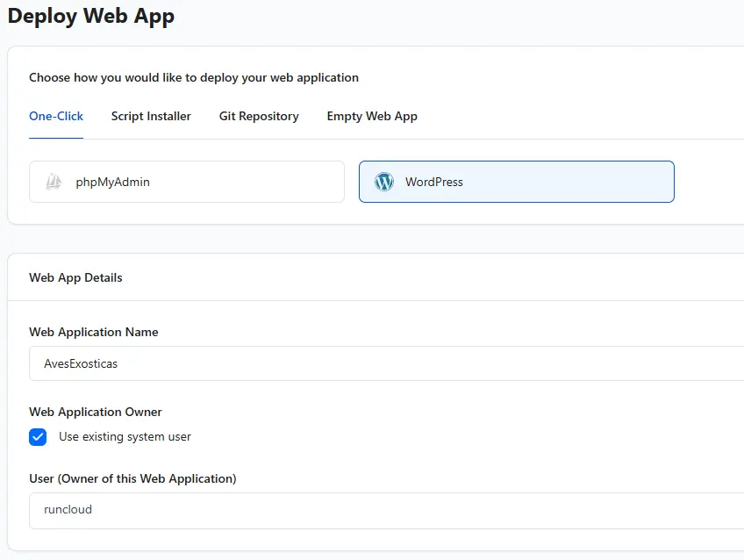The image size is (744, 560).
Task: Select the Empty Web App tab
Action: 372,116
